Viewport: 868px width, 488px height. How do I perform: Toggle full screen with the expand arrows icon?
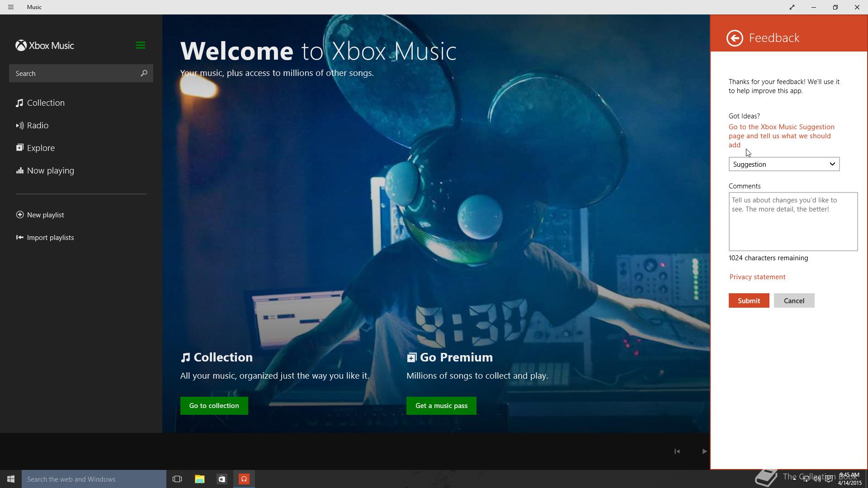tap(792, 7)
